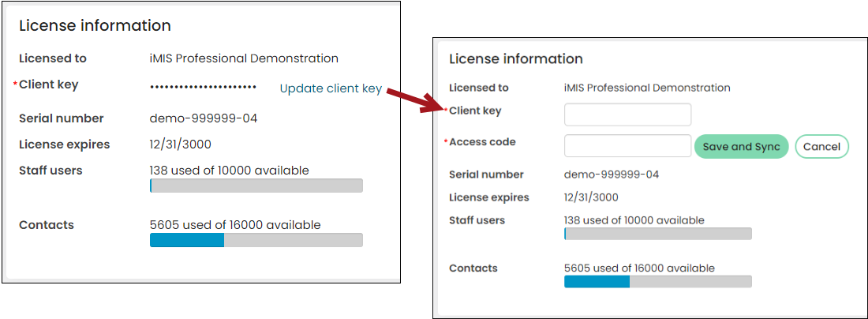The width and height of the screenshot is (868, 319).
Task: Click '138 used of 10000 available' in right panel
Action: pyautogui.click(x=634, y=220)
